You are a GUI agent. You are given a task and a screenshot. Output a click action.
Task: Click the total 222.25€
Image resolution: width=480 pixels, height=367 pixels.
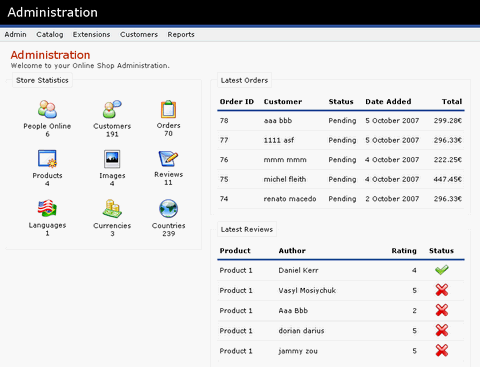tap(448, 160)
